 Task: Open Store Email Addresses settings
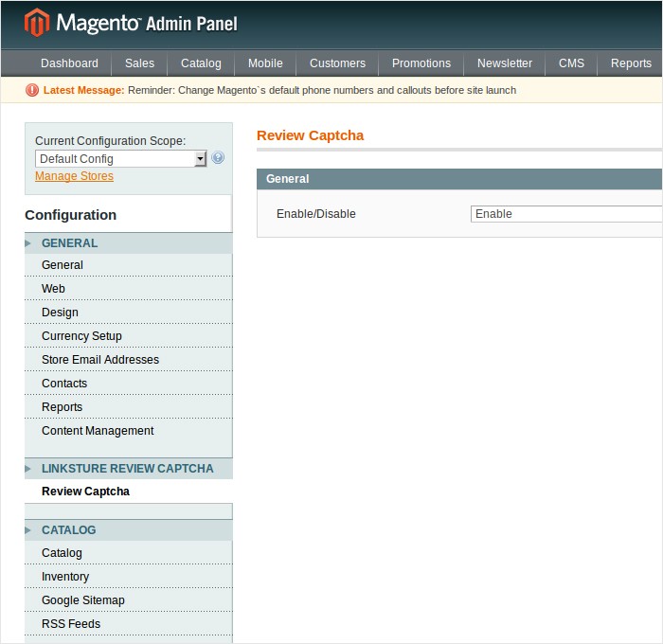pyautogui.click(x=129, y=360)
